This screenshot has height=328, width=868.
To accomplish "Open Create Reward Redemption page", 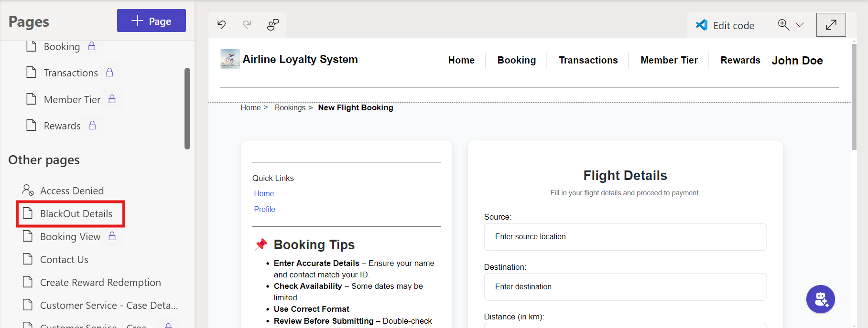I will [x=100, y=282].
